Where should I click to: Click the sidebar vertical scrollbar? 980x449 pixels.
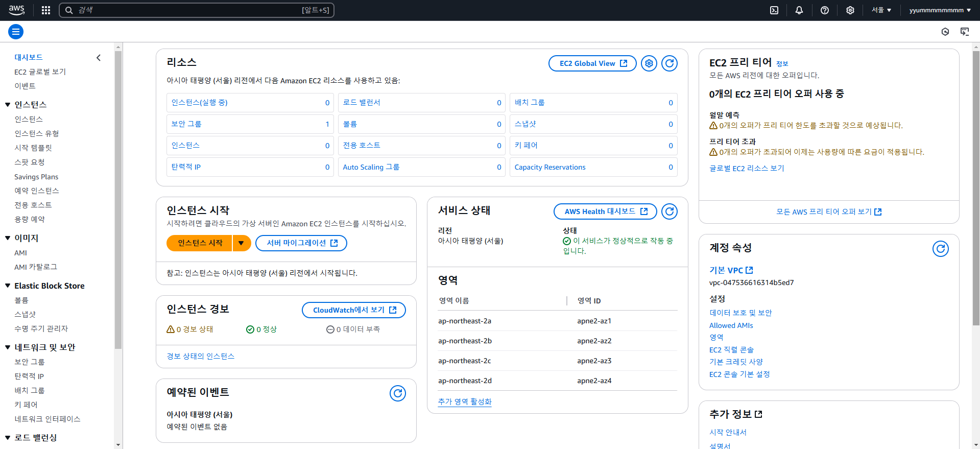(118, 200)
